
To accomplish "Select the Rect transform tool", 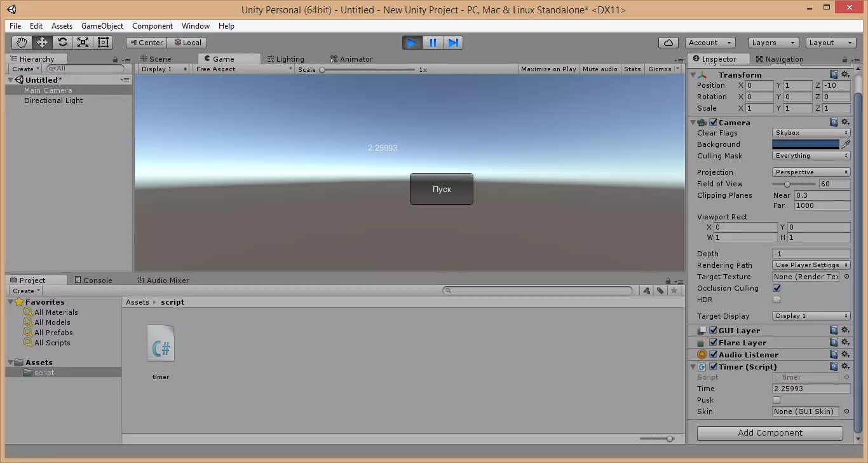I will pos(103,43).
